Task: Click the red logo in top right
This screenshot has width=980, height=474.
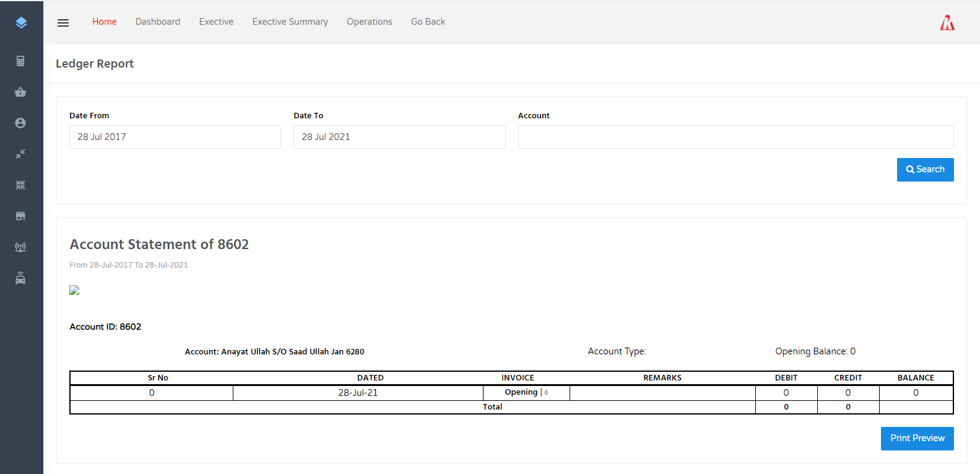Action: pos(947,23)
